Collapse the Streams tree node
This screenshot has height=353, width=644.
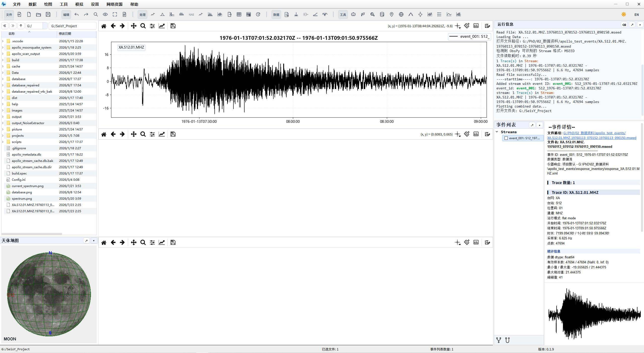[x=497, y=132]
